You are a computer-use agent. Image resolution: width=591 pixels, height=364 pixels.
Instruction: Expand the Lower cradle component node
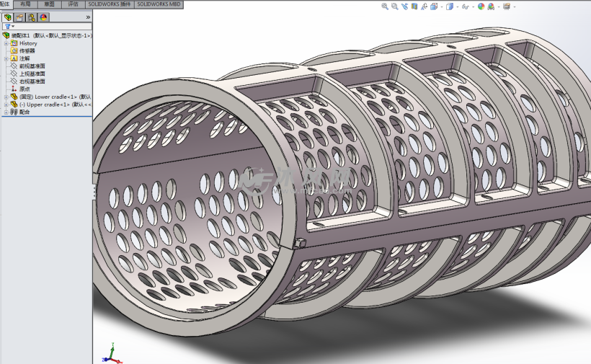point(6,97)
